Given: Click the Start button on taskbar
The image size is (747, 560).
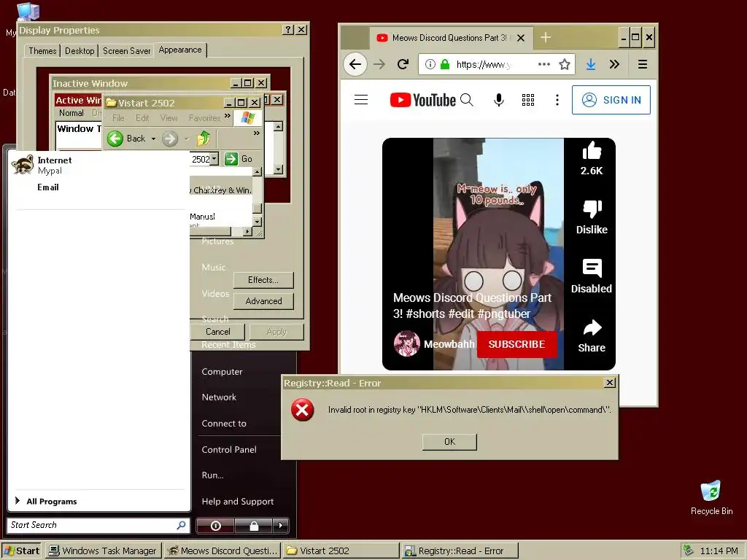Looking at the screenshot, I should [21, 551].
